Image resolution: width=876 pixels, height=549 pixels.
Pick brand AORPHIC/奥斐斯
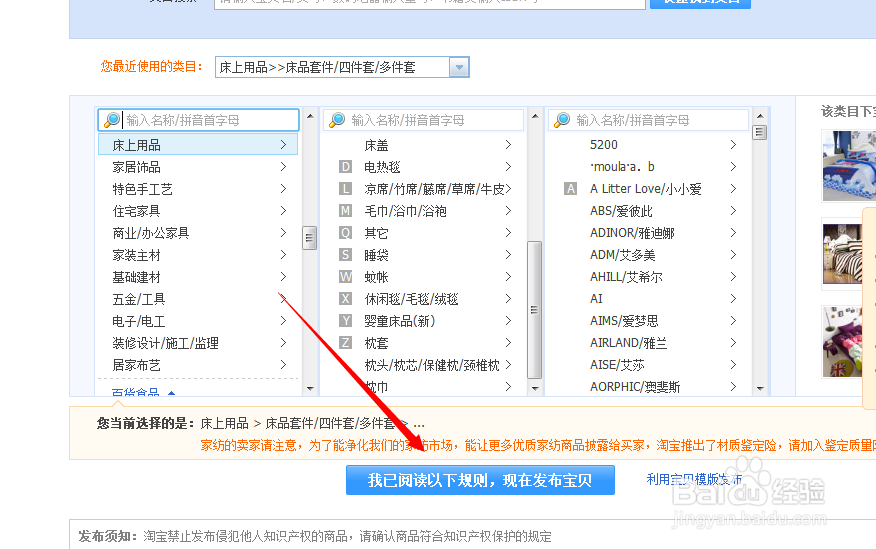tap(635, 387)
